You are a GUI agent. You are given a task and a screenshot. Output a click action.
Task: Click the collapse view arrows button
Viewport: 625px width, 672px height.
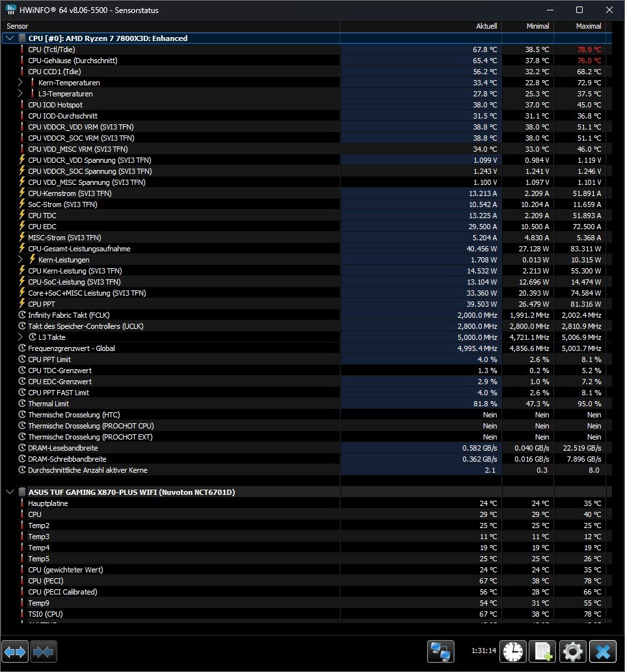click(43, 652)
